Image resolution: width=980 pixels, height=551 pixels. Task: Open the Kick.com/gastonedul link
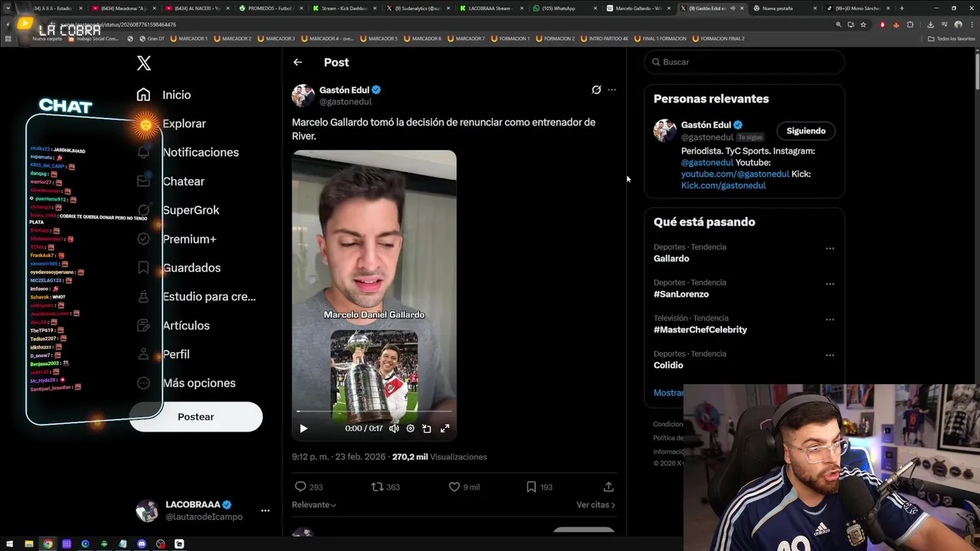tap(724, 185)
